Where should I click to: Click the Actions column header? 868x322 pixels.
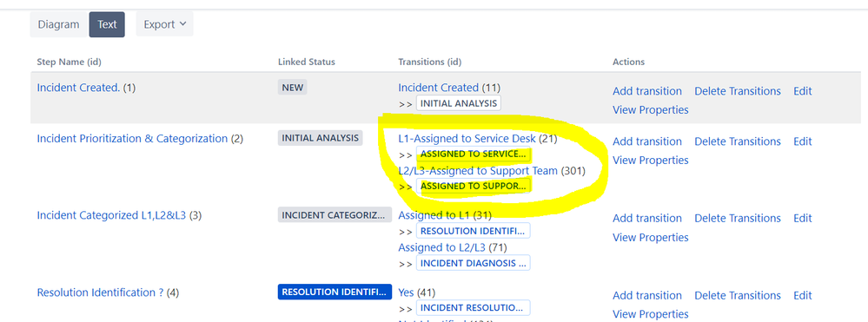pyautogui.click(x=628, y=62)
